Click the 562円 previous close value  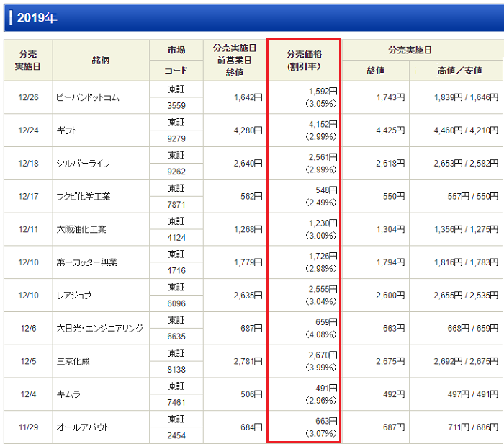pyautogui.click(x=252, y=196)
